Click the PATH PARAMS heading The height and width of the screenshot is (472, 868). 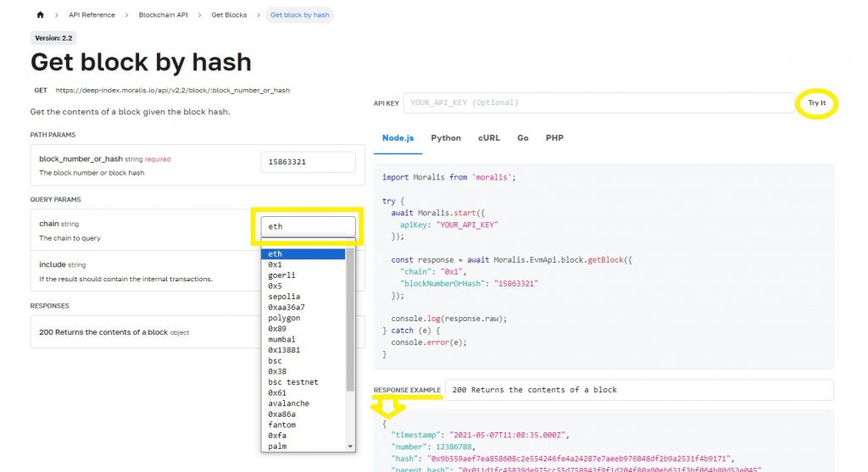(x=53, y=135)
